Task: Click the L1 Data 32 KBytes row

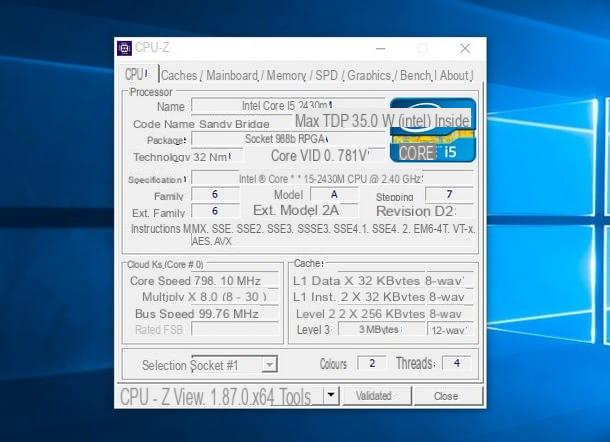Action: pyautogui.click(x=378, y=281)
